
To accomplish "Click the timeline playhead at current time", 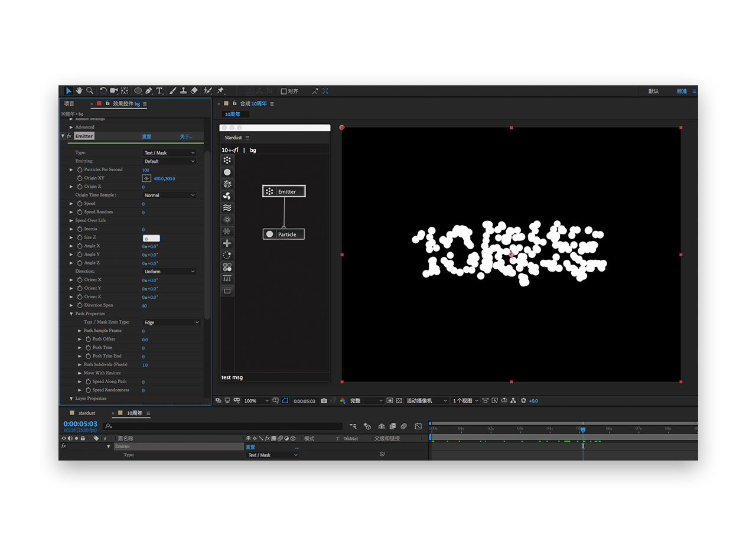I will point(583,430).
